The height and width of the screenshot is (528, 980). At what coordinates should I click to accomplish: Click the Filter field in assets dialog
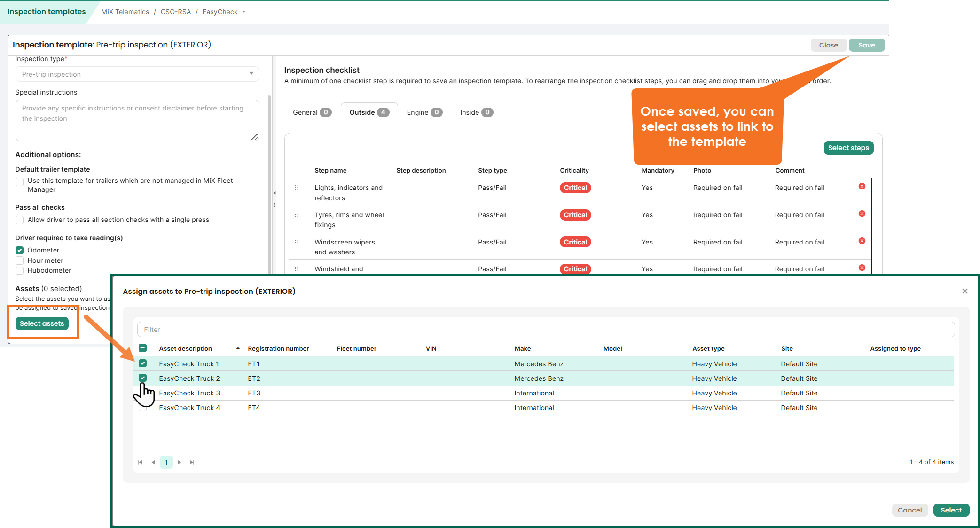[545, 330]
